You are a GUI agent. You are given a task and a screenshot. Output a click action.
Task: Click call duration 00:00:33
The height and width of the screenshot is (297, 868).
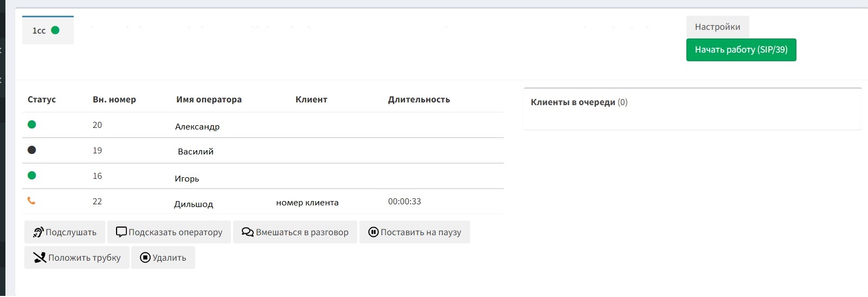click(x=404, y=202)
